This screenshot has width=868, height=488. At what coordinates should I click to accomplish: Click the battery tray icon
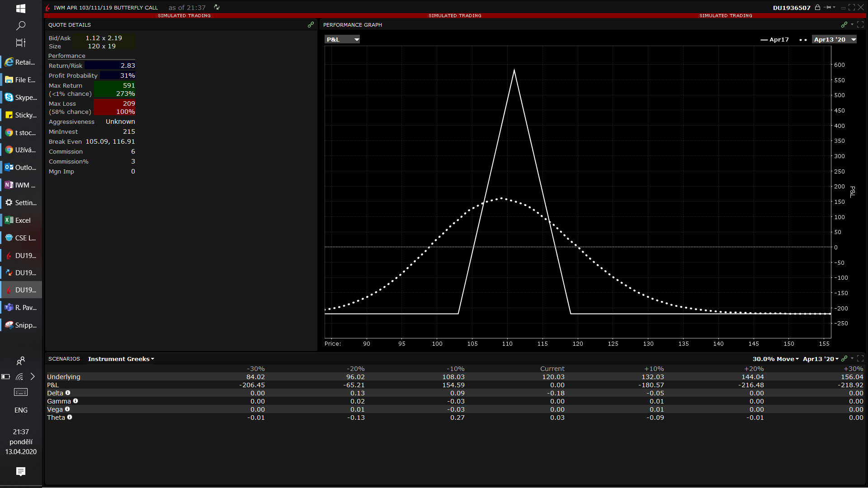[x=6, y=376]
